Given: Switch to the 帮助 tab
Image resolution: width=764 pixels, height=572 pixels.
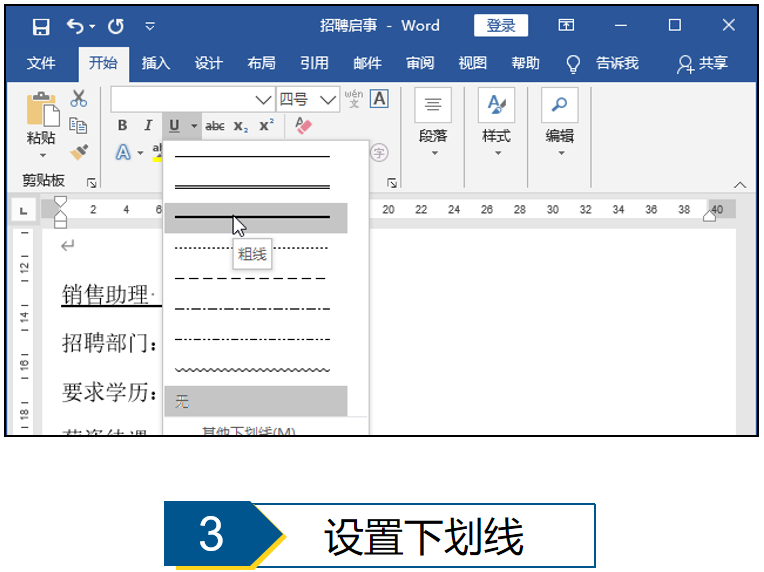Looking at the screenshot, I should (525, 63).
